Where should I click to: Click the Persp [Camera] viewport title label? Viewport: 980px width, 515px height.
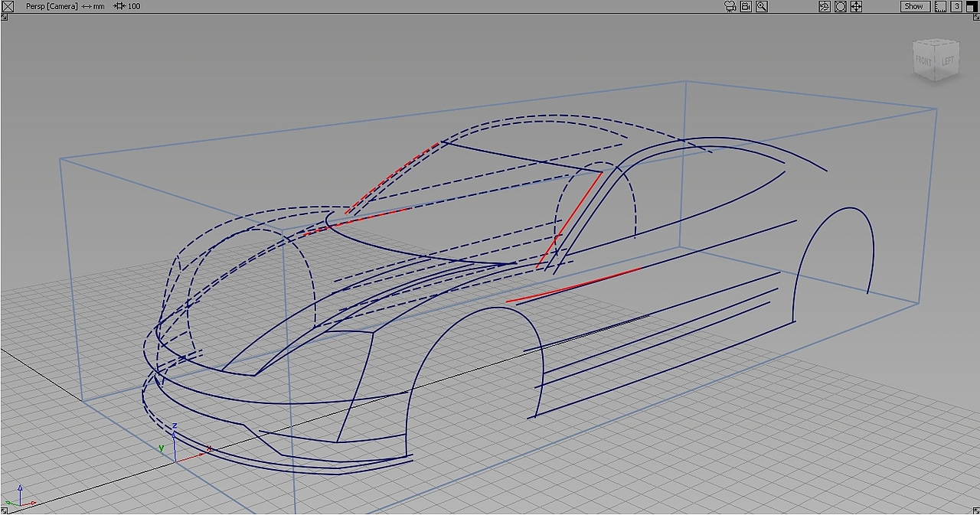click(52, 6)
